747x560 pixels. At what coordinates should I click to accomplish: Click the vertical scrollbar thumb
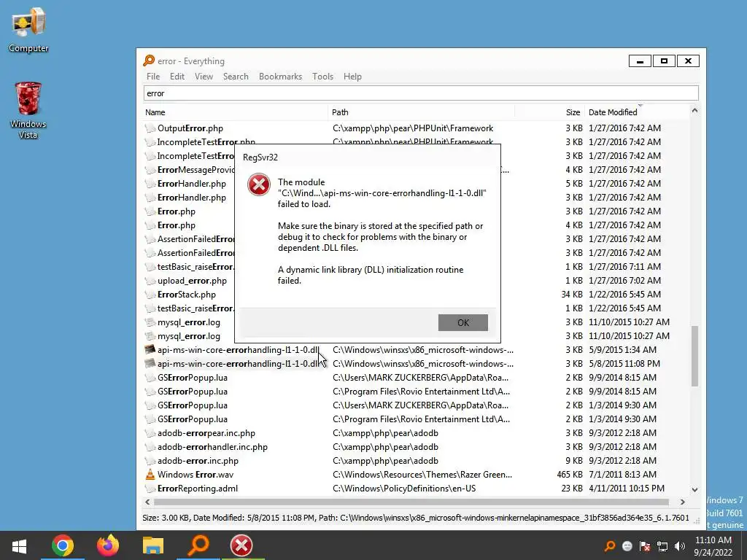coord(694,356)
